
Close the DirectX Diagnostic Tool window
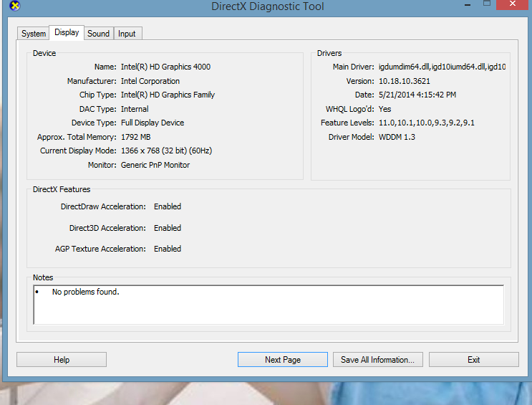click(x=513, y=4)
